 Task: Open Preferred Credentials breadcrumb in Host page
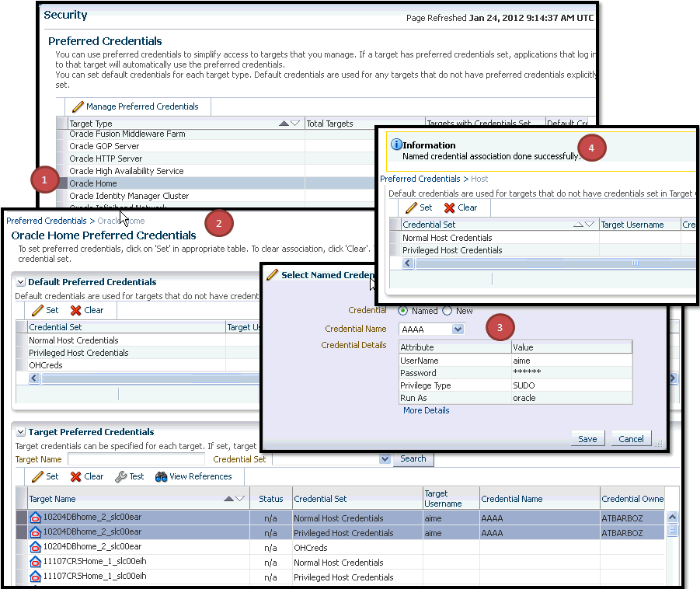420,179
